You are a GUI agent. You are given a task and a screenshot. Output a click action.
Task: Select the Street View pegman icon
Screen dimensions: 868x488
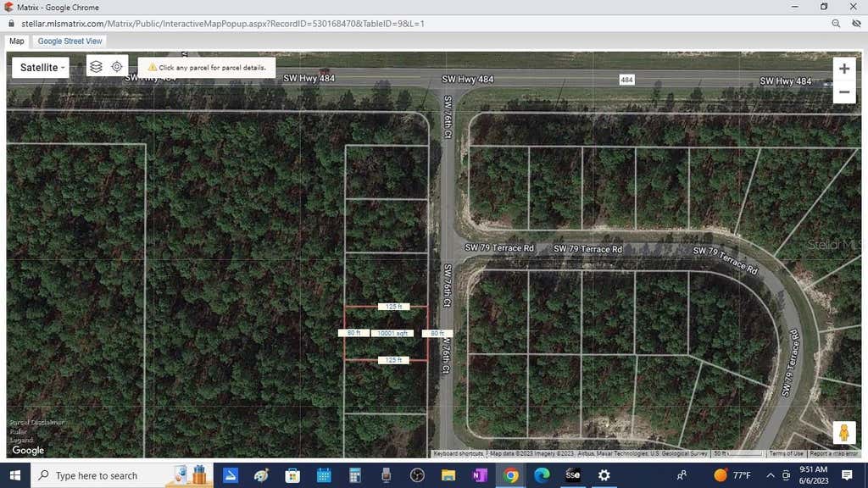(x=843, y=432)
